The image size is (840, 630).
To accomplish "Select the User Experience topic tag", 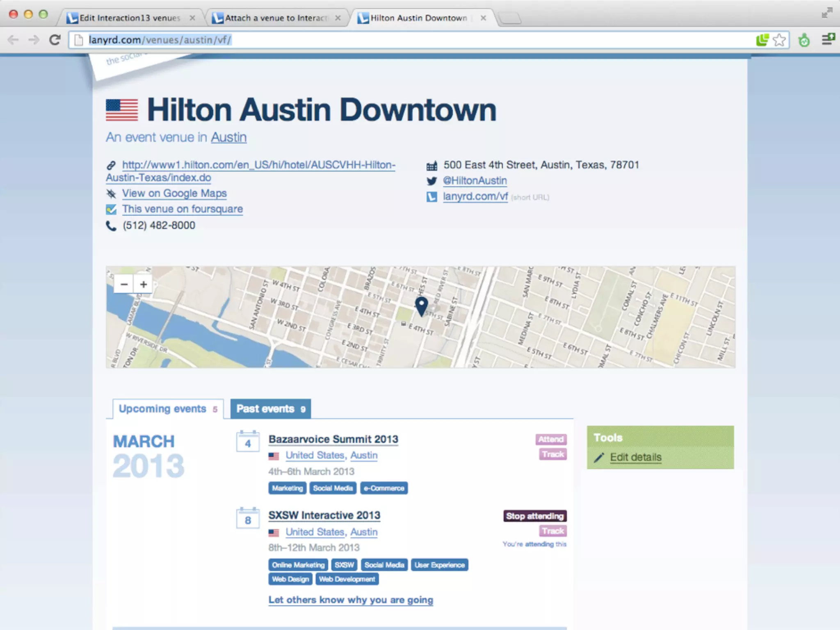I will pos(439,565).
